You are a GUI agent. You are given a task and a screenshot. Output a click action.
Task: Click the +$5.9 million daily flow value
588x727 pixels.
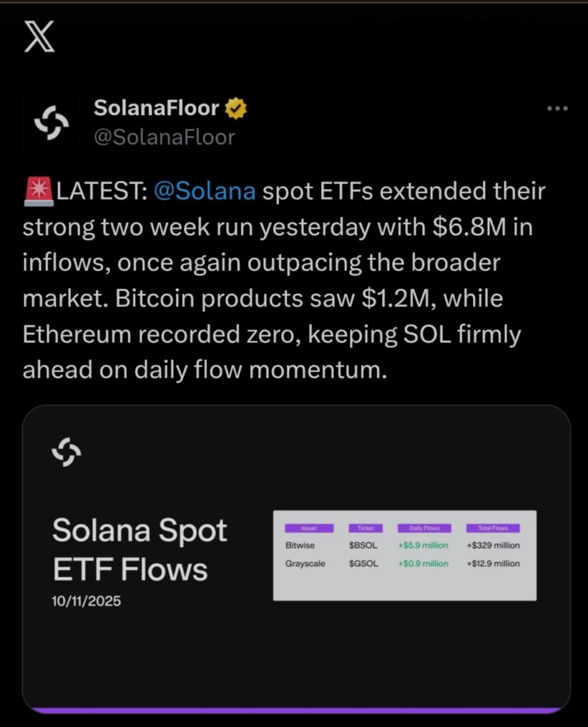pos(424,545)
